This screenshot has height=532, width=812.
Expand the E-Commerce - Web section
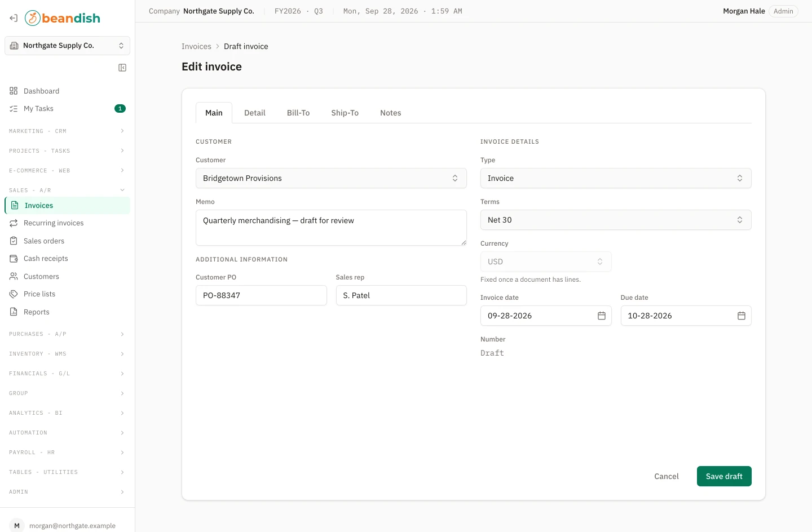point(67,171)
